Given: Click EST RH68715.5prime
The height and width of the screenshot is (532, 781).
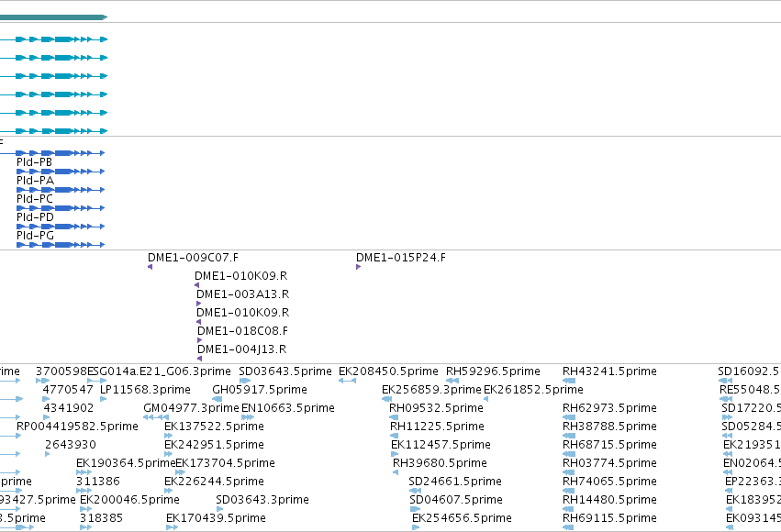Looking at the screenshot, I should click(609, 445).
